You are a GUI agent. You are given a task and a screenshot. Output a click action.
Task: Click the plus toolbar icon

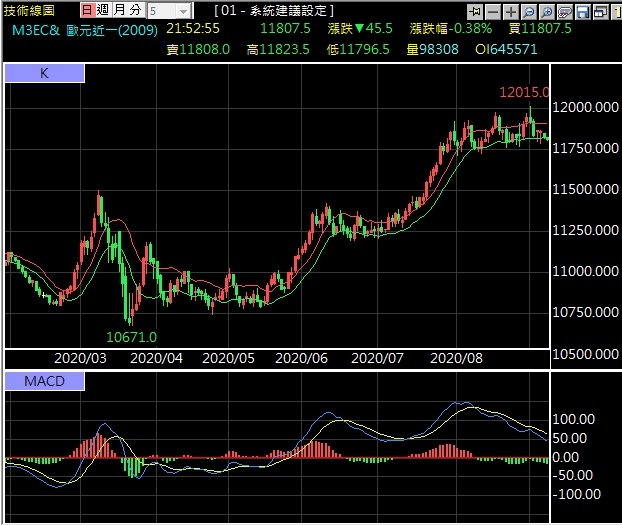point(511,12)
